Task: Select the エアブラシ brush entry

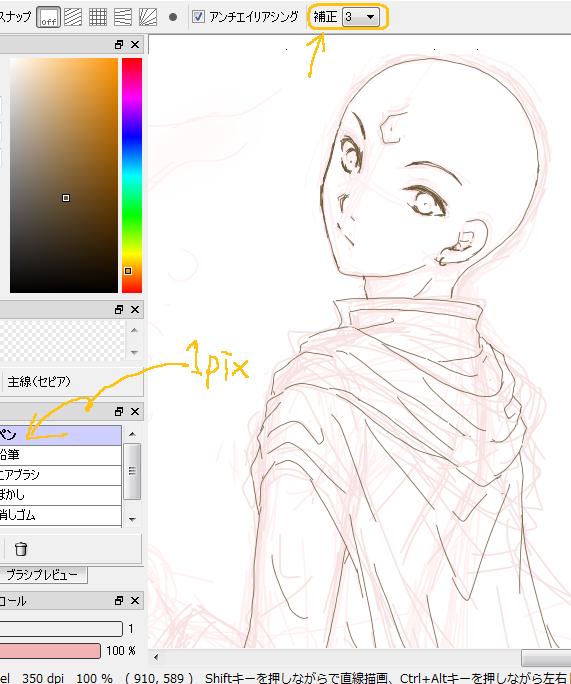Action: click(61, 475)
